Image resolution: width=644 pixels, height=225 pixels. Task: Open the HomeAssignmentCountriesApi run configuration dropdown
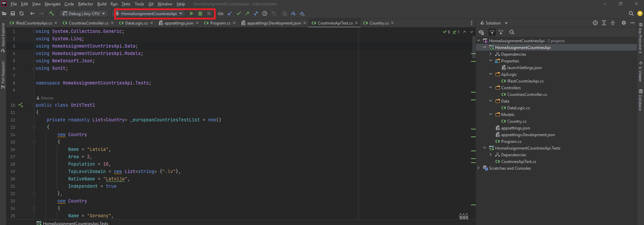[x=149, y=13]
